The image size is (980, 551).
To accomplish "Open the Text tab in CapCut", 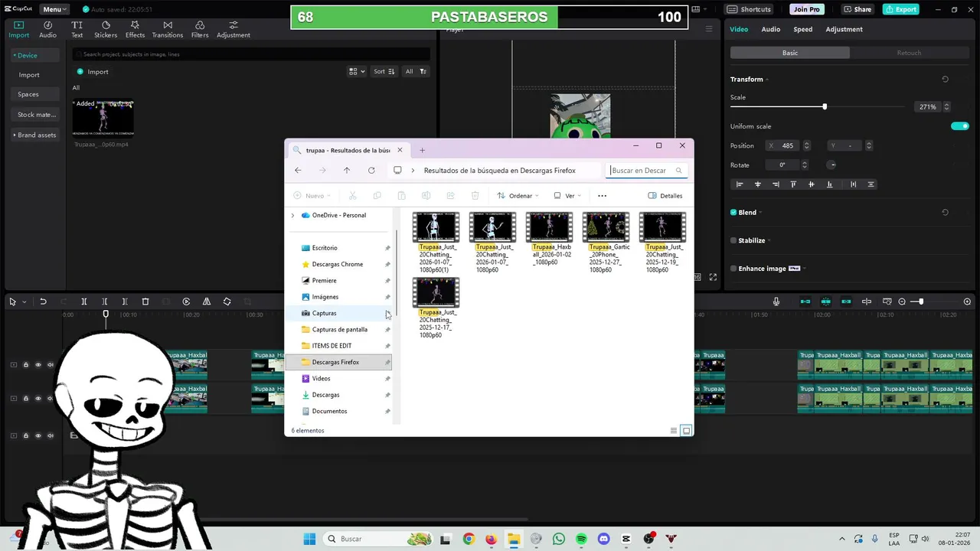I will [x=77, y=30].
